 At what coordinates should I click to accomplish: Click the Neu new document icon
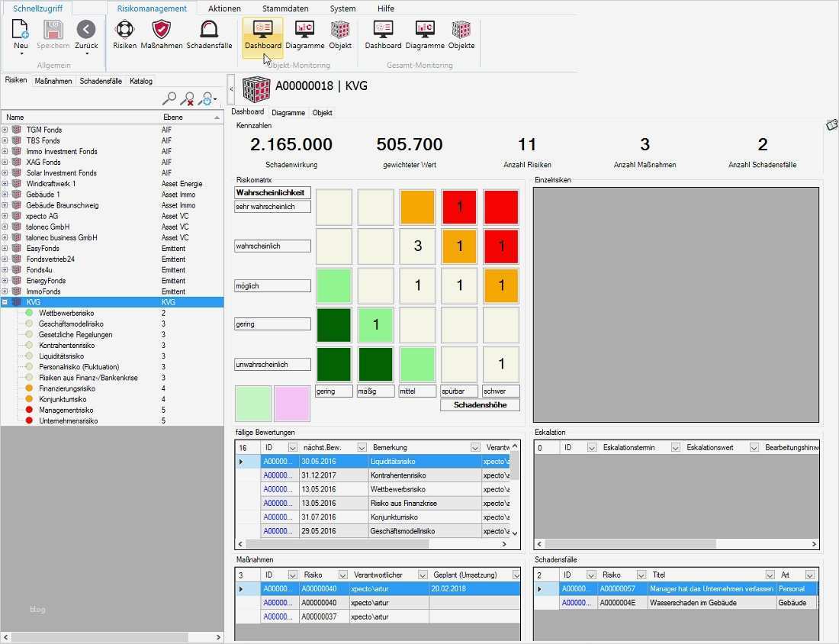click(x=21, y=30)
